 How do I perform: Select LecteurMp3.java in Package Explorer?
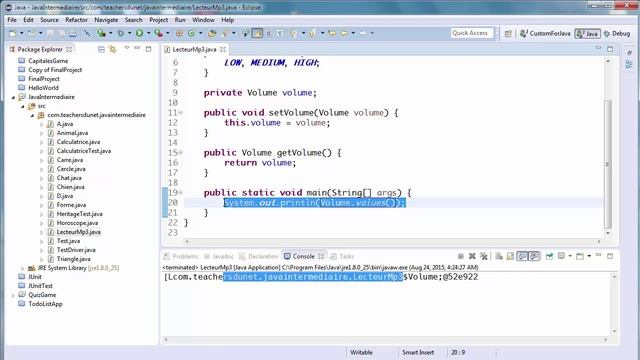pyautogui.click(x=78, y=232)
